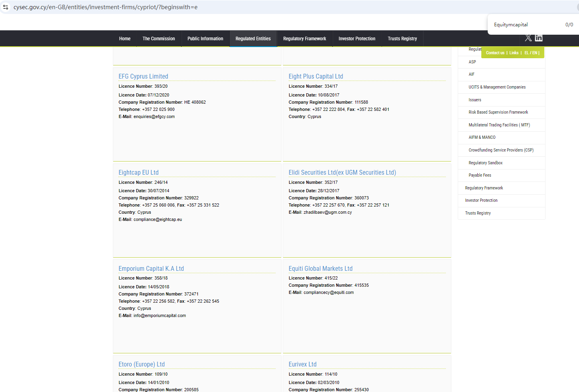Click the Contact us link

pyautogui.click(x=495, y=53)
